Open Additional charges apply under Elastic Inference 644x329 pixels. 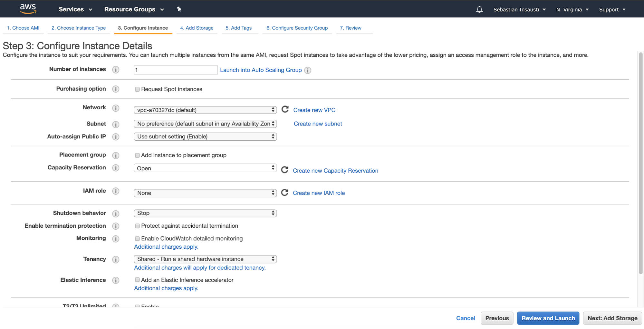166,288
